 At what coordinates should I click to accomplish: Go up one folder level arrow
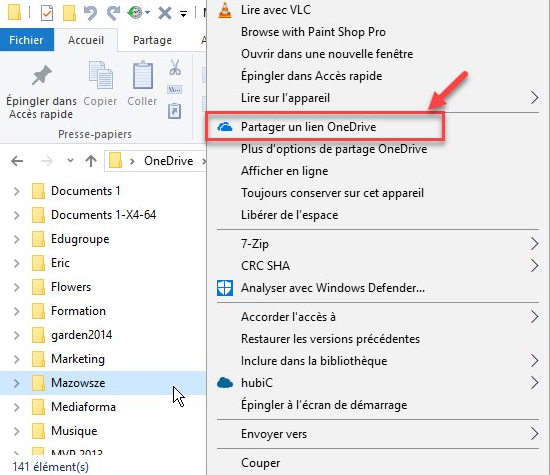(x=91, y=161)
